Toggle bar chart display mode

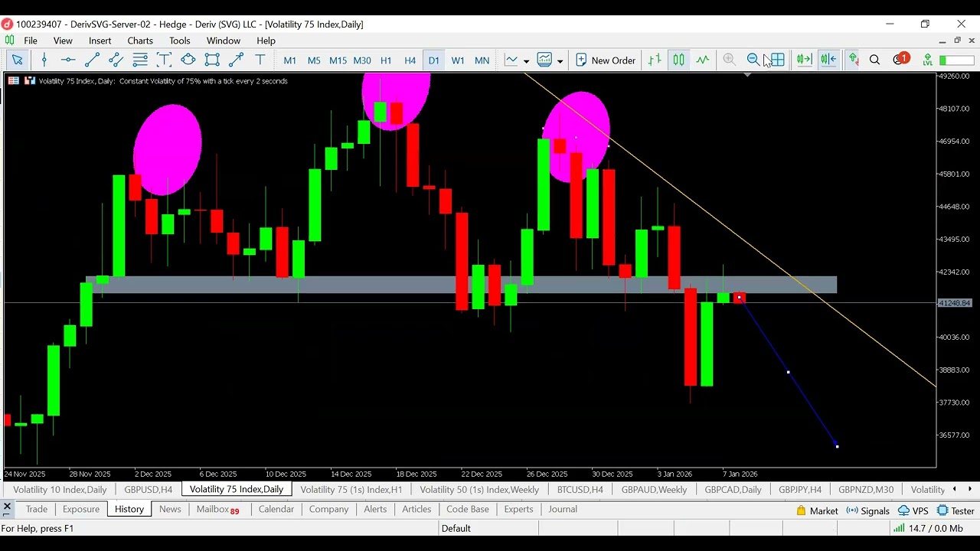[655, 60]
